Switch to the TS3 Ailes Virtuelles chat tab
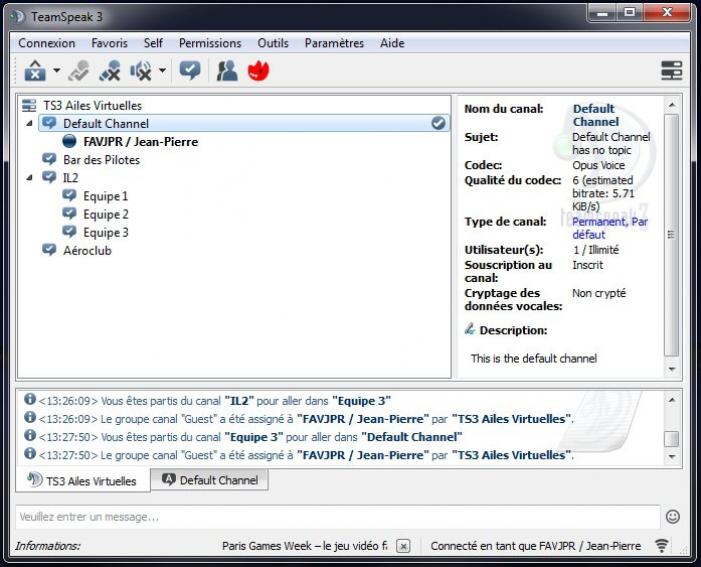Viewport: 701px width, 567px height. point(83,481)
